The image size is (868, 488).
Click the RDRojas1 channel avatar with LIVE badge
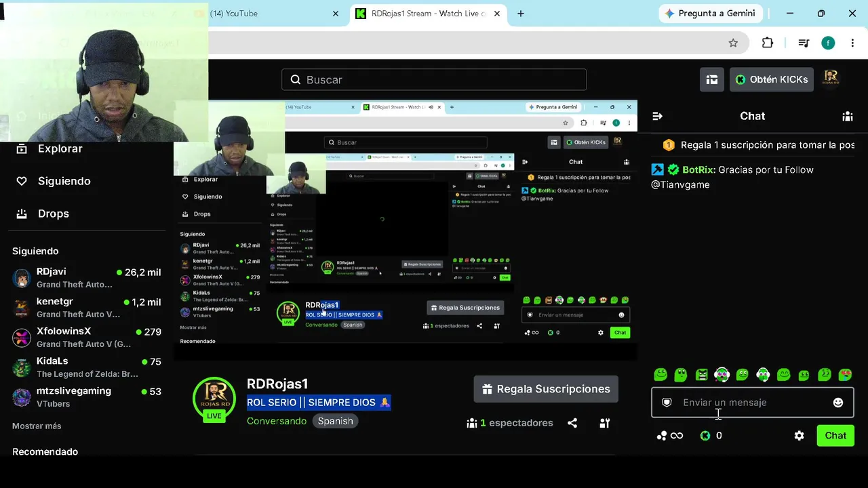pos(214,399)
